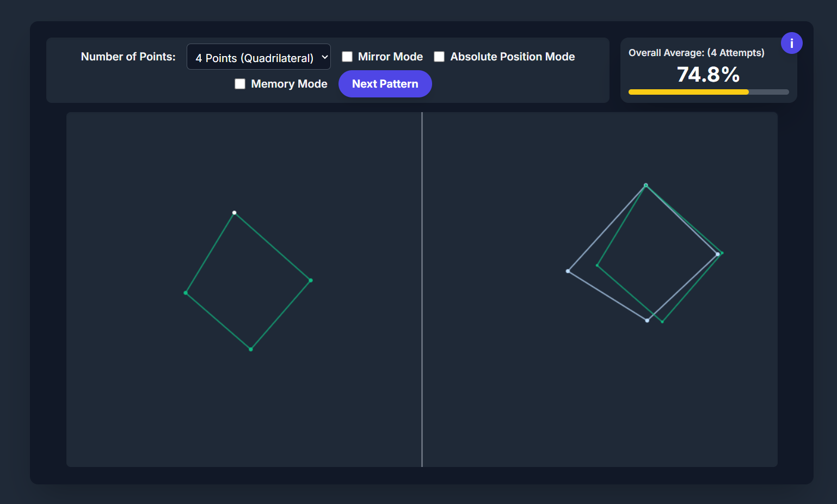Open the Number of Points dropdown
This screenshot has height=504, width=837.
[259, 57]
